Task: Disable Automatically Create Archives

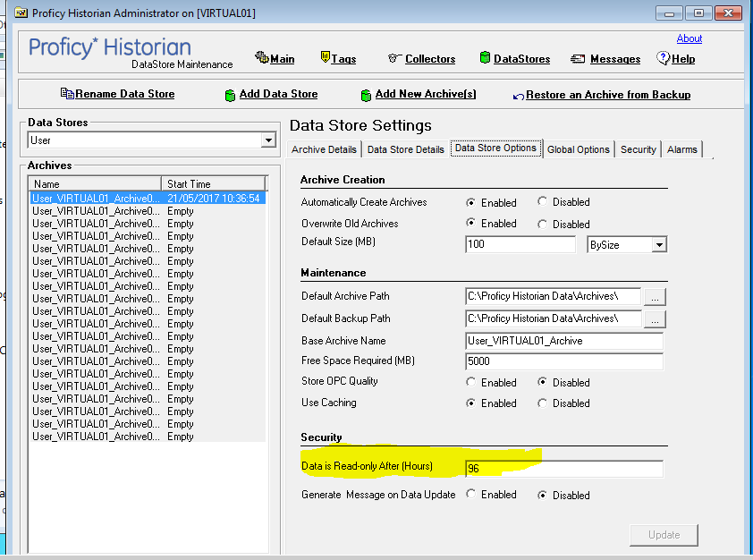Action: click(542, 201)
